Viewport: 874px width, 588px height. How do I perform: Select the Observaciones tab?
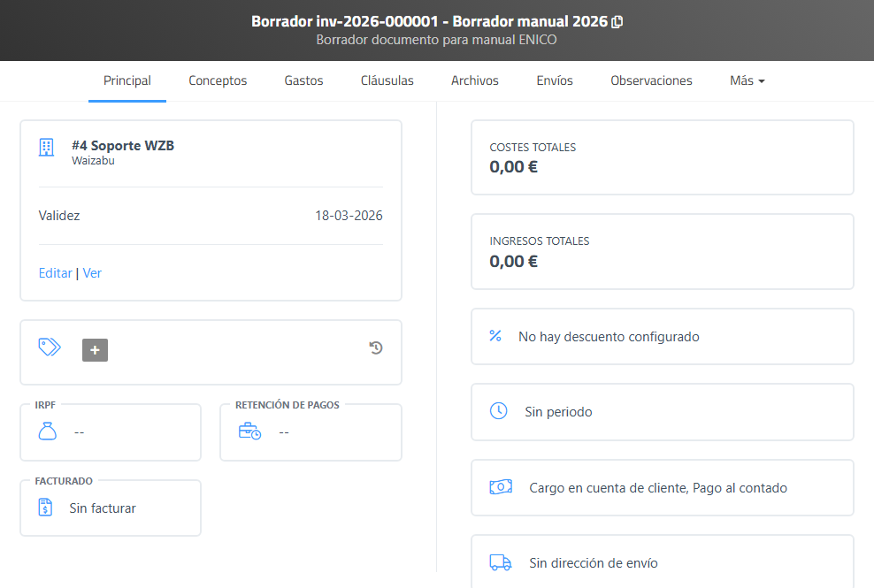[x=651, y=80]
